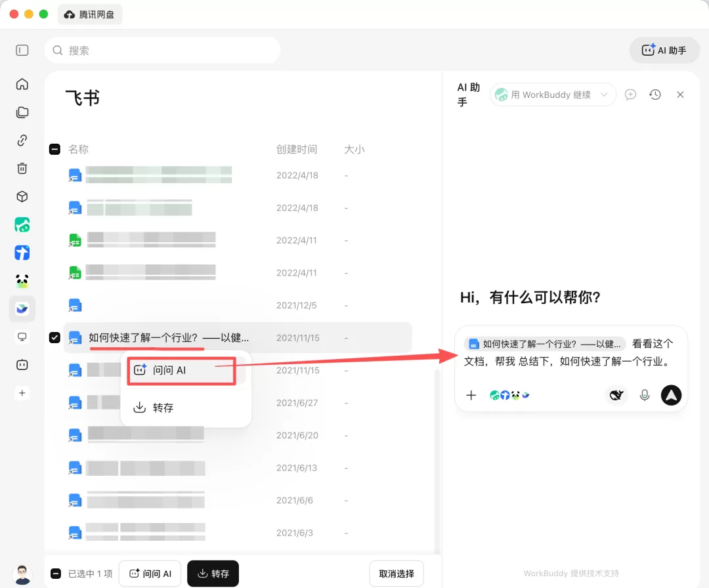Open the files section in the sidebar

22,112
